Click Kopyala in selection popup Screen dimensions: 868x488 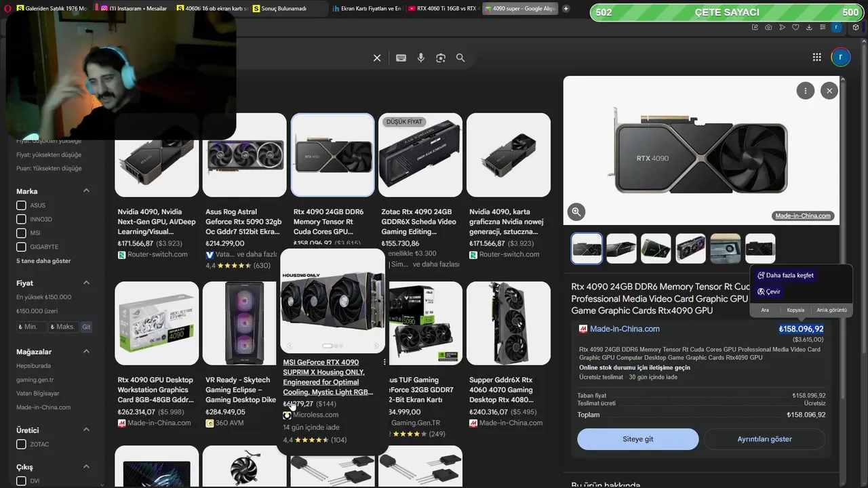pyautogui.click(x=795, y=310)
